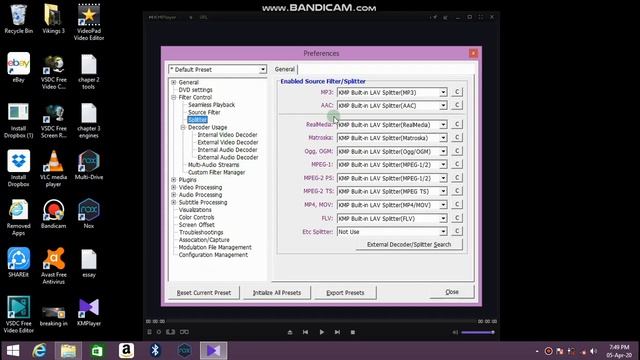640x360 pixels.
Task: Open the Multi-Drive shortcut
Action: click(x=89, y=165)
